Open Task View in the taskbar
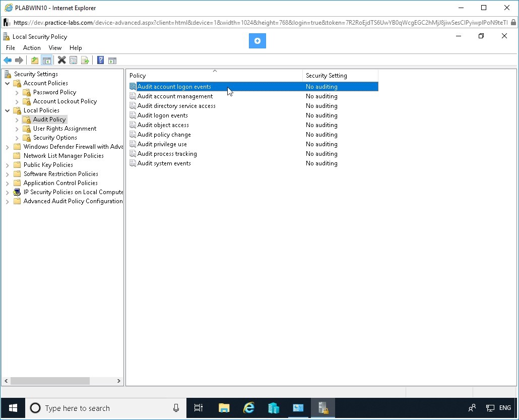This screenshot has height=420, width=519. [198, 408]
